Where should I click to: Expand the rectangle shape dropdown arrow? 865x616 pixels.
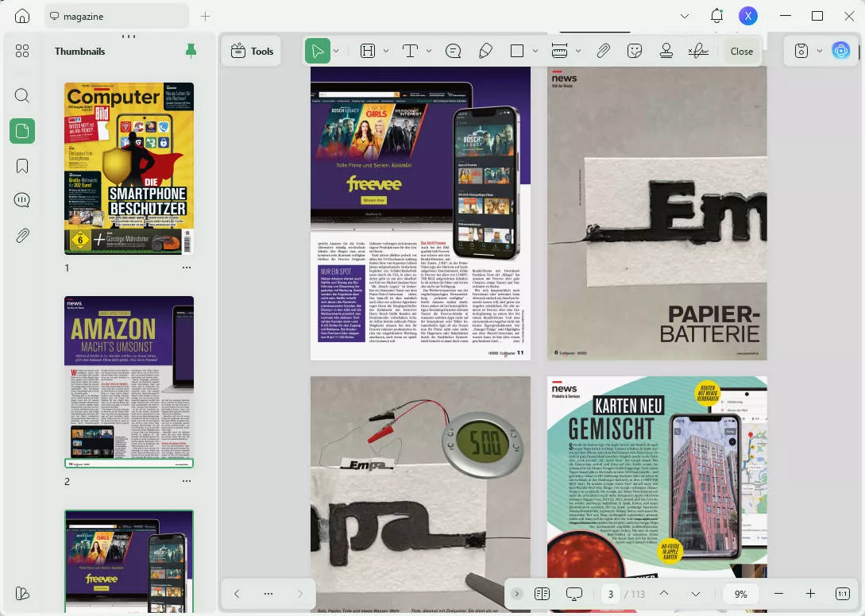click(x=535, y=52)
